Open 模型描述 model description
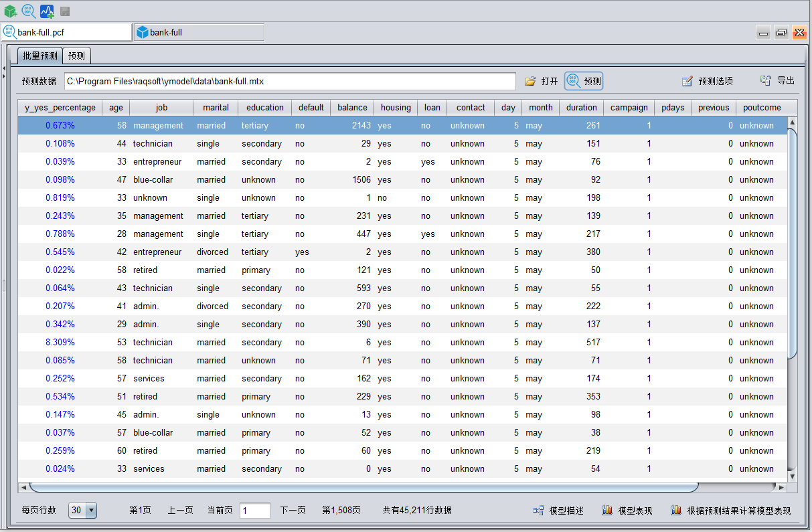812x532 pixels. click(x=558, y=511)
